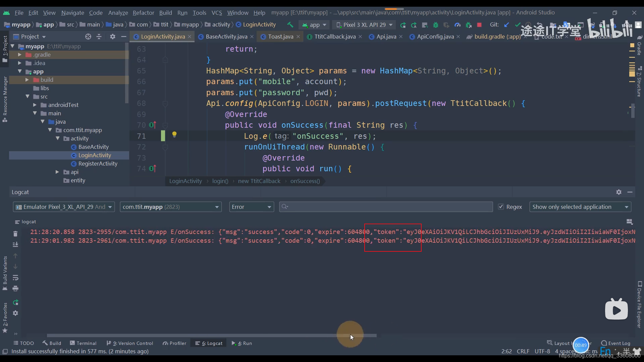The image size is (644, 362).
Task: Toggle Favorites side panel
Action: point(5,317)
